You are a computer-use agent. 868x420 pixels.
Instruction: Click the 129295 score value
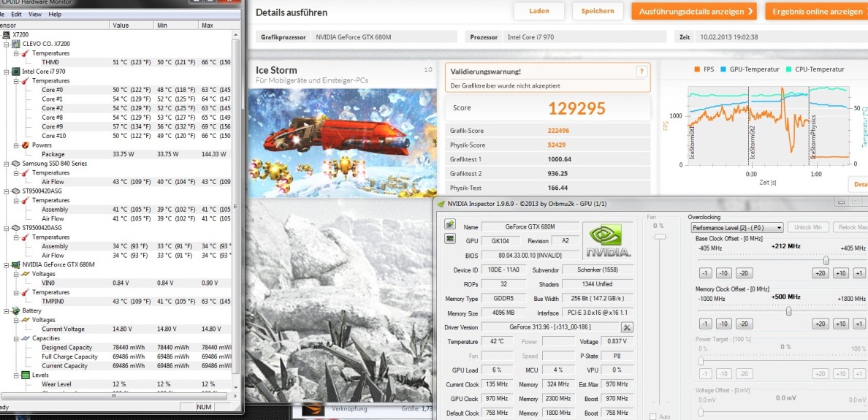pos(576,108)
